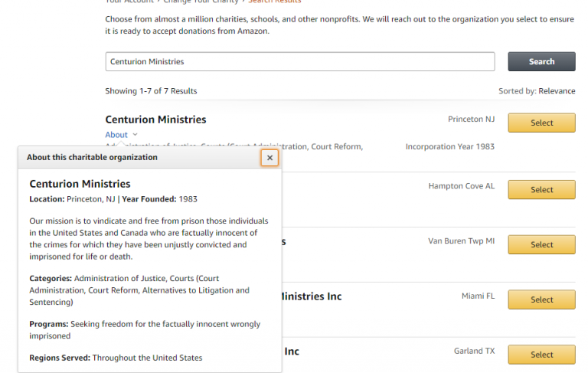Open the Centurion Ministries result title
The image size is (588, 373).
point(155,119)
